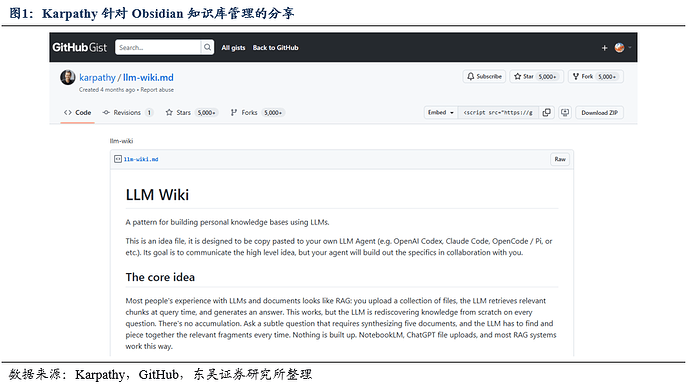Subscribe to this gist
Image resolution: width=690 pixels, height=388 pixels.
[484, 77]
